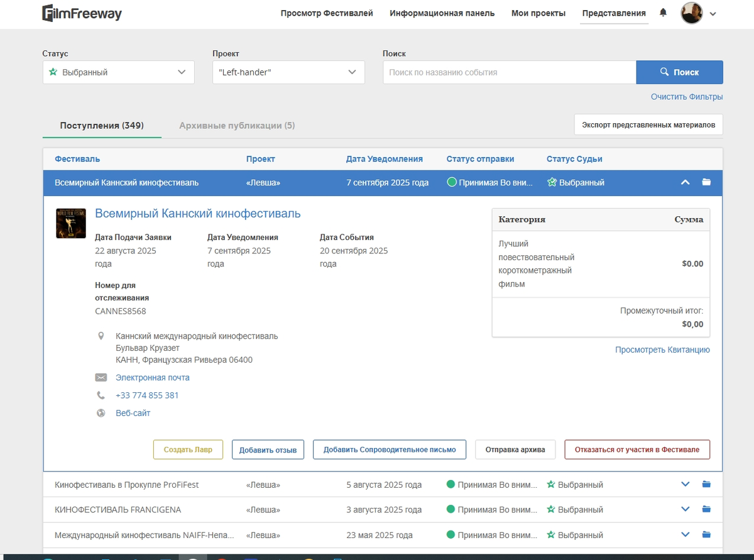Click green status circle in NAIFF row
This screenshot has height=560, width=754.
(x=451, y=535)
